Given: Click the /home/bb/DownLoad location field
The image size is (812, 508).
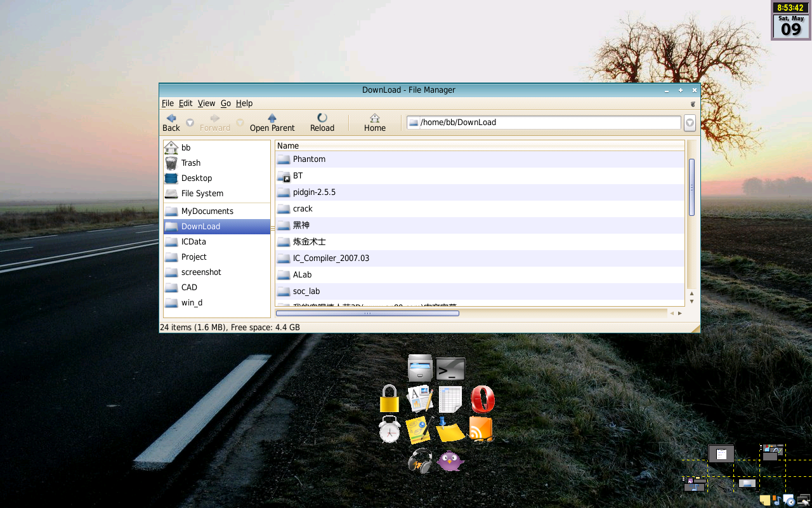Looking at the screenshot, I should point(544,123).
